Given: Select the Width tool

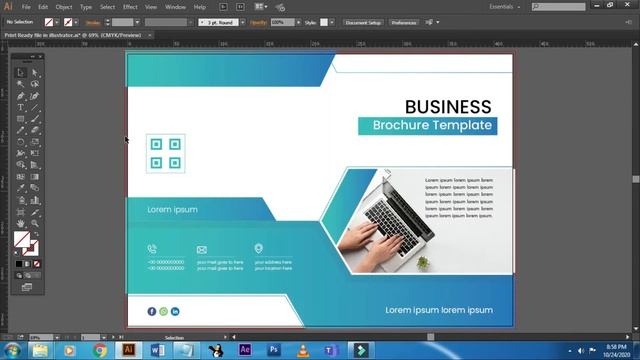Looking at the screenshot, I should 20,153.
